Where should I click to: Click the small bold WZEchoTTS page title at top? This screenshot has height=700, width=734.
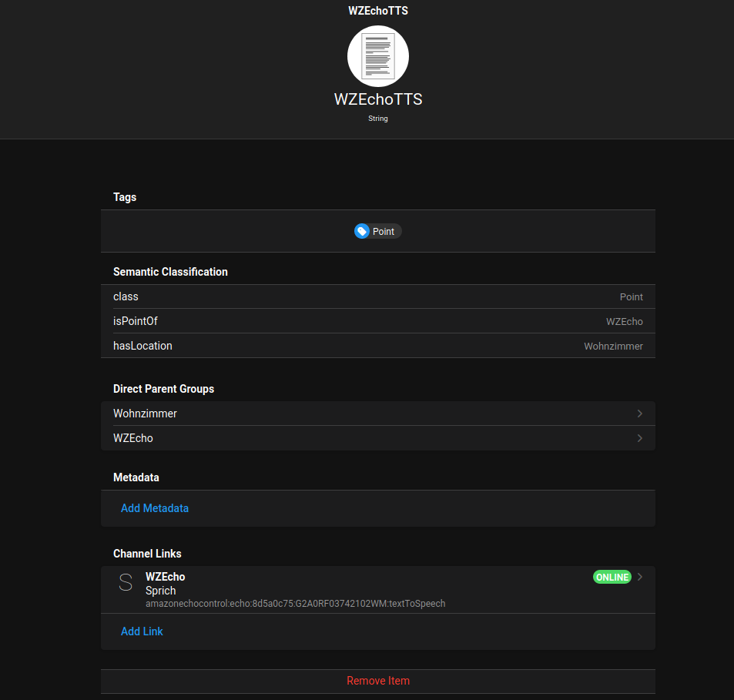(x=377, y=11)
